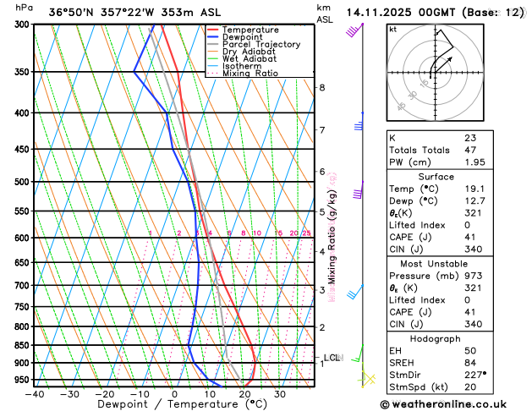Click the 8 km altitude label
Image resolution: width=532 pixels, height=411 pixels.
[x=322, y=87]
